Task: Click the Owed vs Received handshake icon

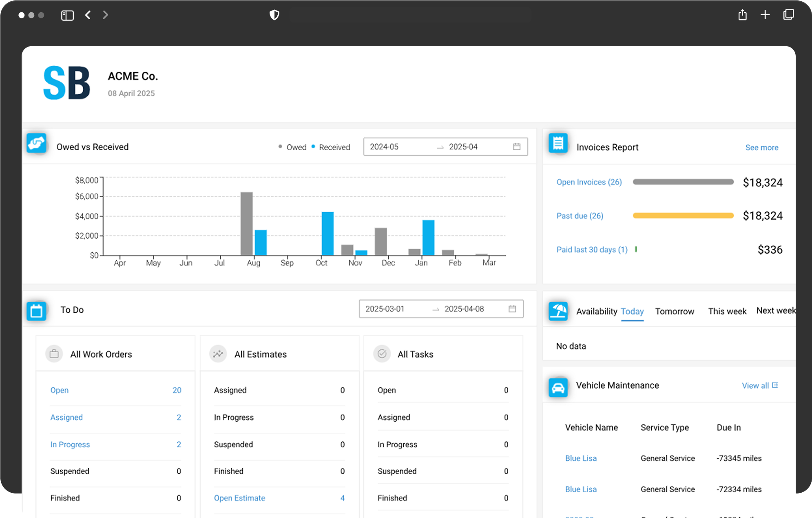Action: click(37, 144)
